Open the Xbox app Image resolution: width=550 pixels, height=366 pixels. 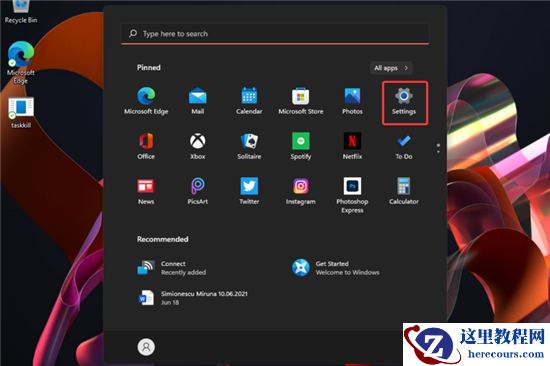197,146
